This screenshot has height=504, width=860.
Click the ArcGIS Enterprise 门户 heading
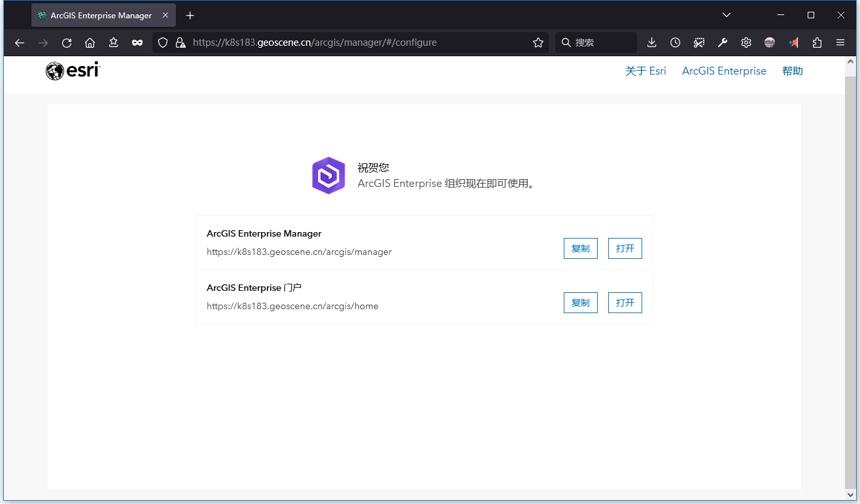click(x=254, y=288)
